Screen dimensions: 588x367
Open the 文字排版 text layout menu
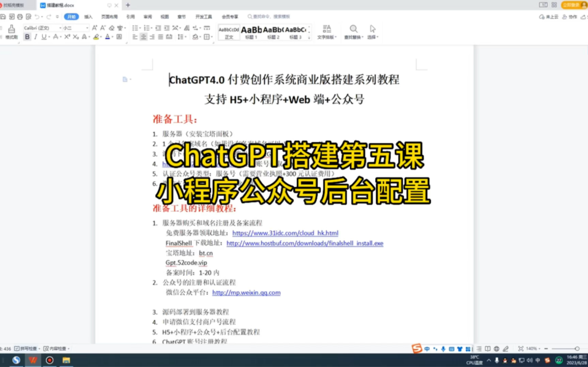[327, 32]
